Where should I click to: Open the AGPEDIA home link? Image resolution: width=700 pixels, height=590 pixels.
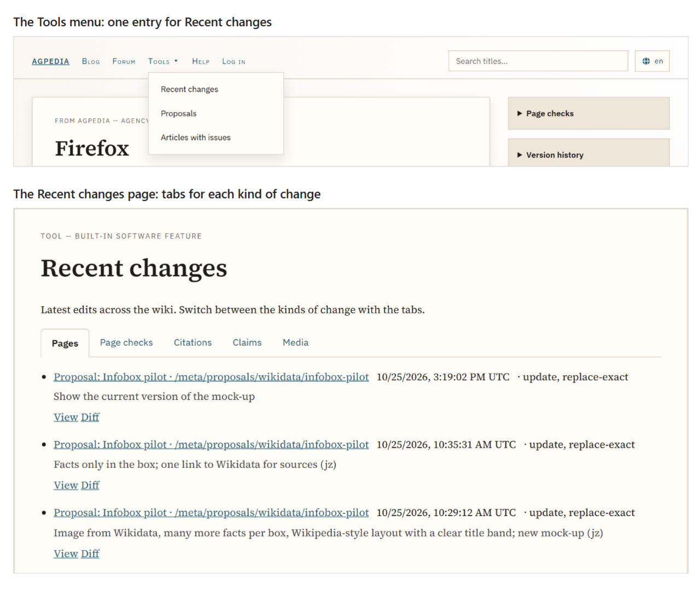coord(50,61)
